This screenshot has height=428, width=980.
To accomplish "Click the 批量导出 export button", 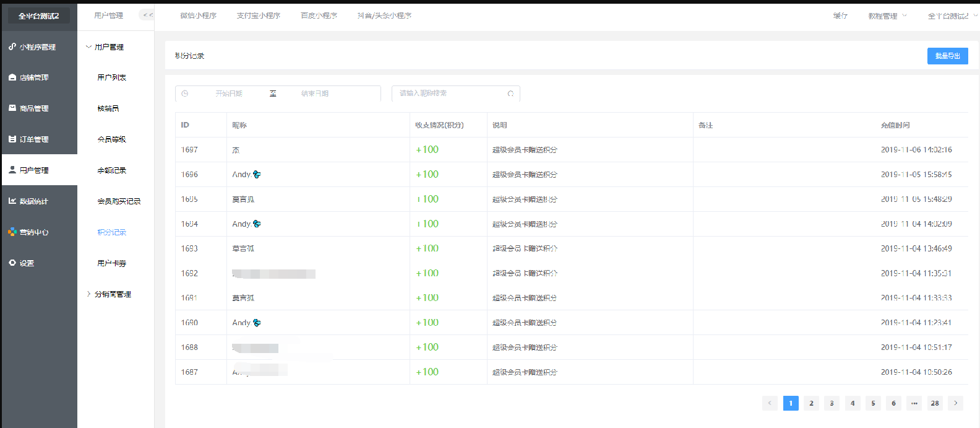I will (948, 56).
